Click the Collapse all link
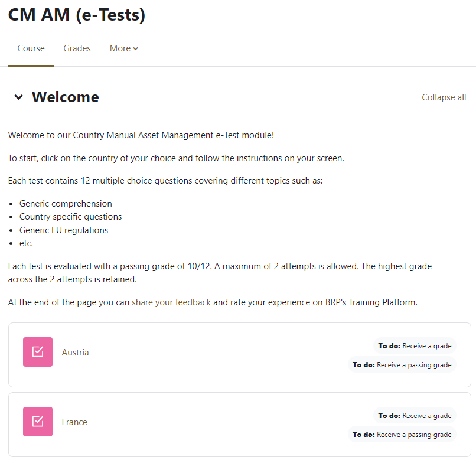Viewport: 476px width, 460px height. point(444,97)
